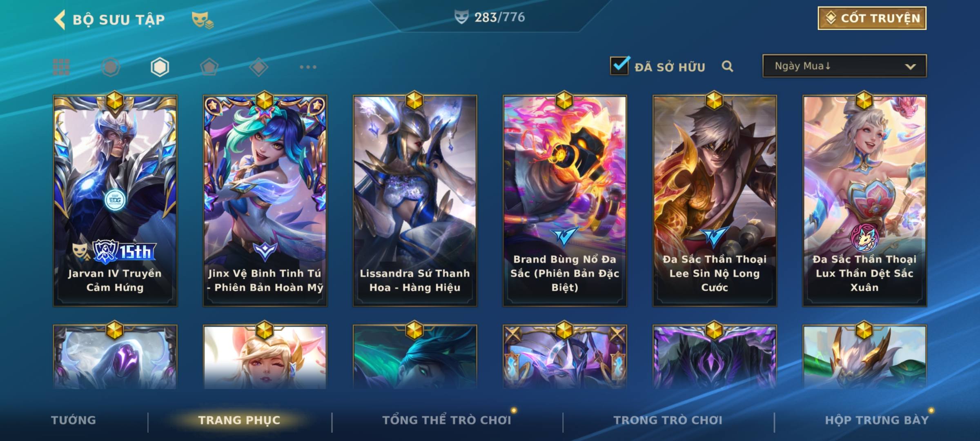Expand the Ngày Mua sort dropdown
The image size is (980, 441).
point(844,66)
